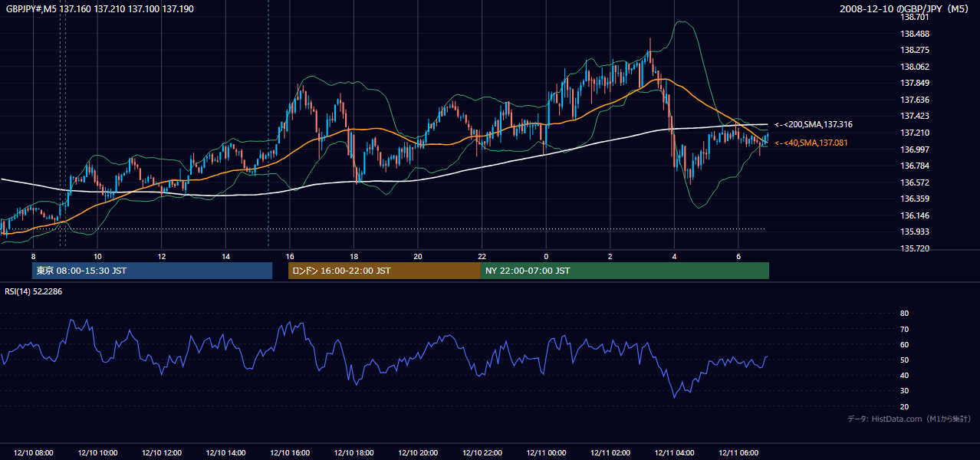
Task: Click the 136.784 price axis label
Action: pos(916,166)
